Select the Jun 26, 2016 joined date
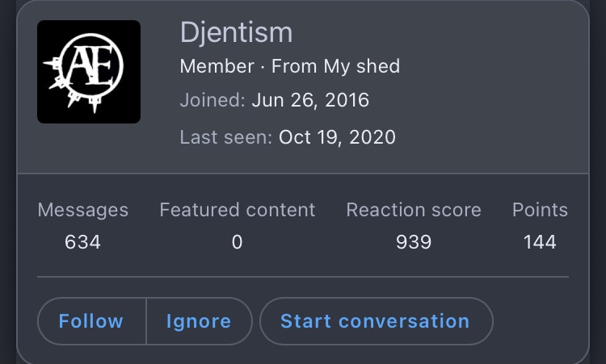Image resolution: width=606 pixels, height=364 pixels. click(x=310, y=100)
